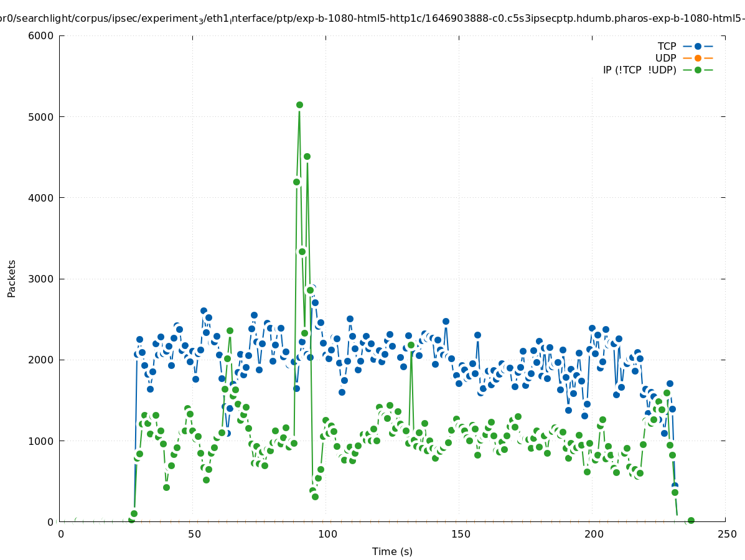Viewport: 745px width, 560px height.
Task: Click the 5000 tick on the packets axis
Action: pyautogui.click(x=42, y=117)
